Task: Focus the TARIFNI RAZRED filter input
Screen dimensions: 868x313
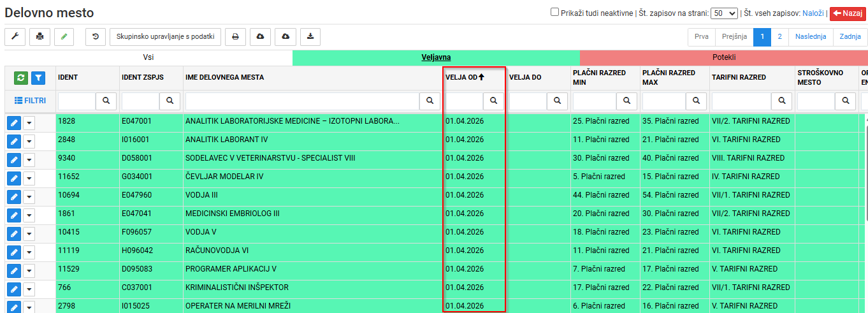Action: [742, 101]
